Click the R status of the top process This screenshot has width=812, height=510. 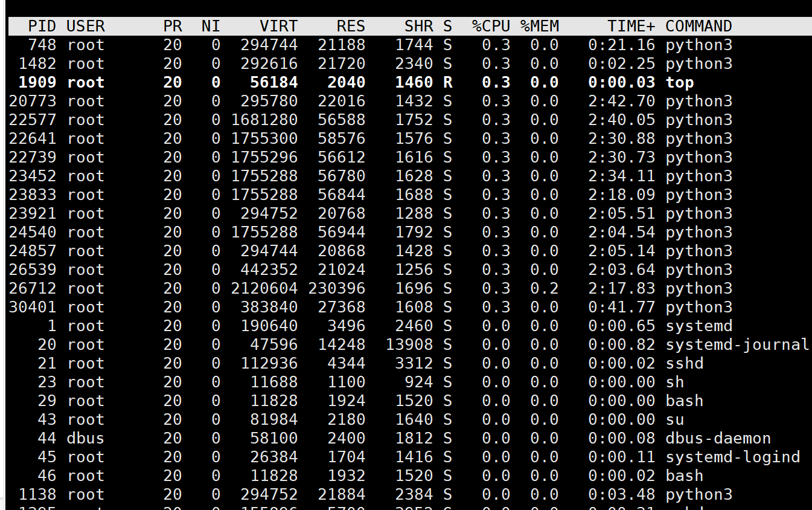pos(447,82)
